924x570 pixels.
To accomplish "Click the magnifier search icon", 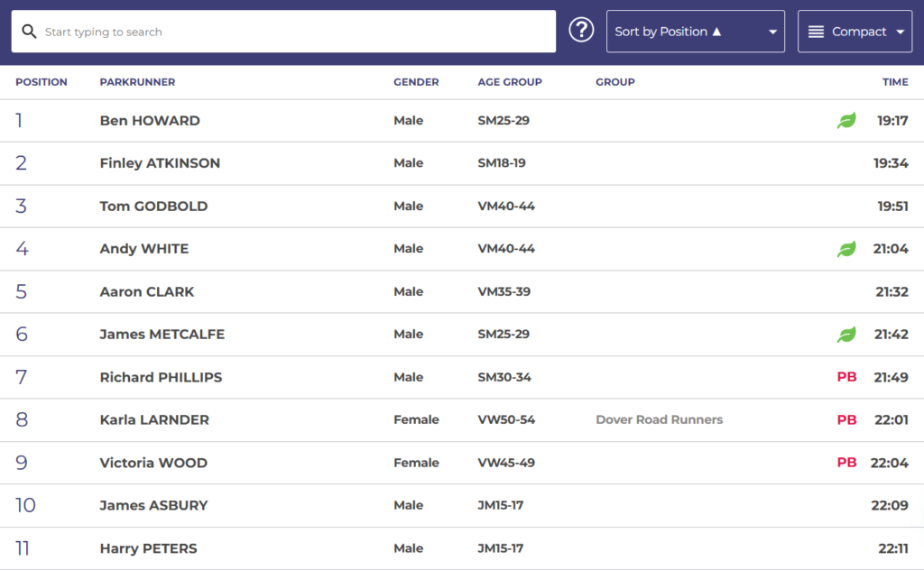I will tap(29, 32).
